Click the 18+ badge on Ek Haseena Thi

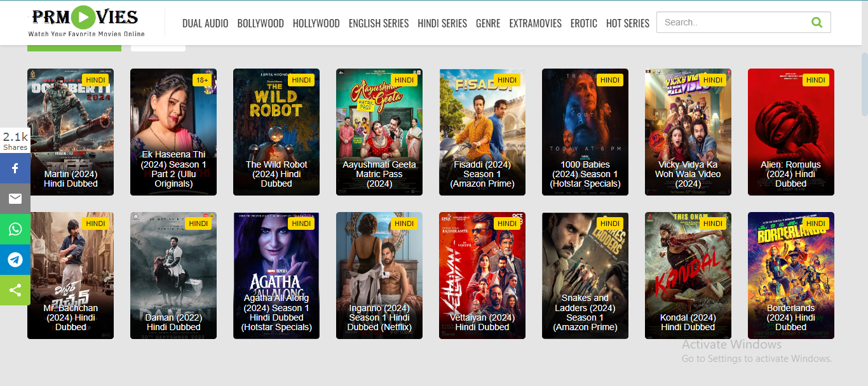(202, 80)
